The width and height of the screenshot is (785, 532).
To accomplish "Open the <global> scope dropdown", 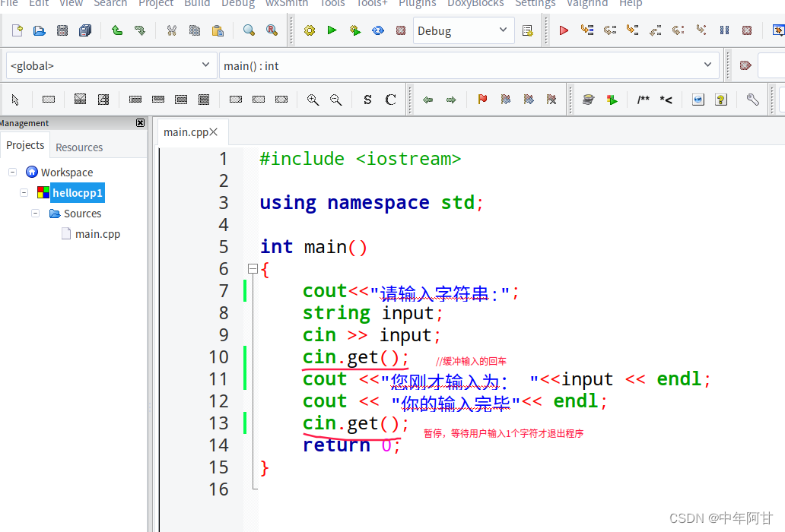I will pyautogui.click(x=111, y=65).
